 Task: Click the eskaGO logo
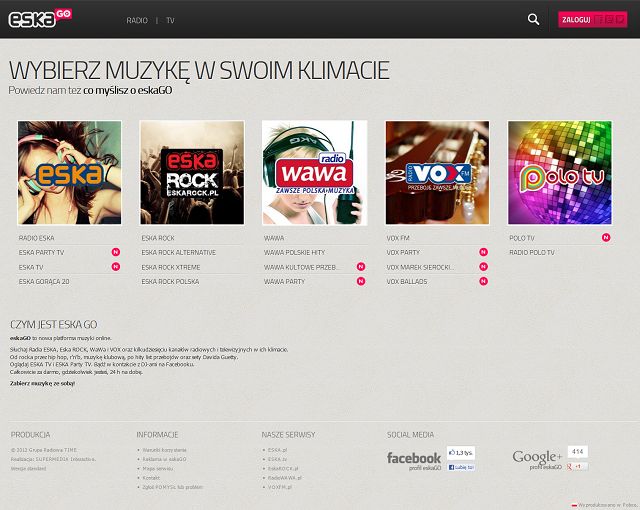click(x=40, y=18)
